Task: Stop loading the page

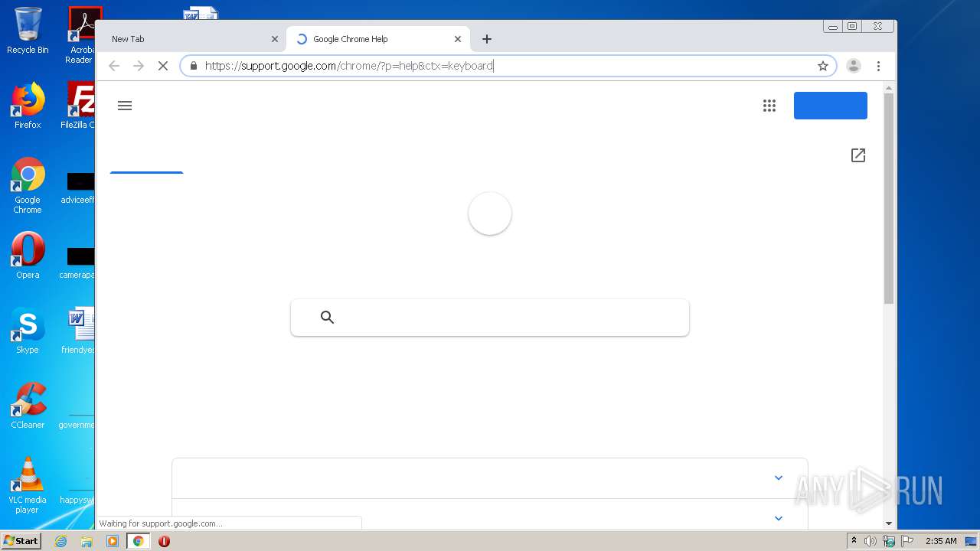Action: tap(162, 66)
